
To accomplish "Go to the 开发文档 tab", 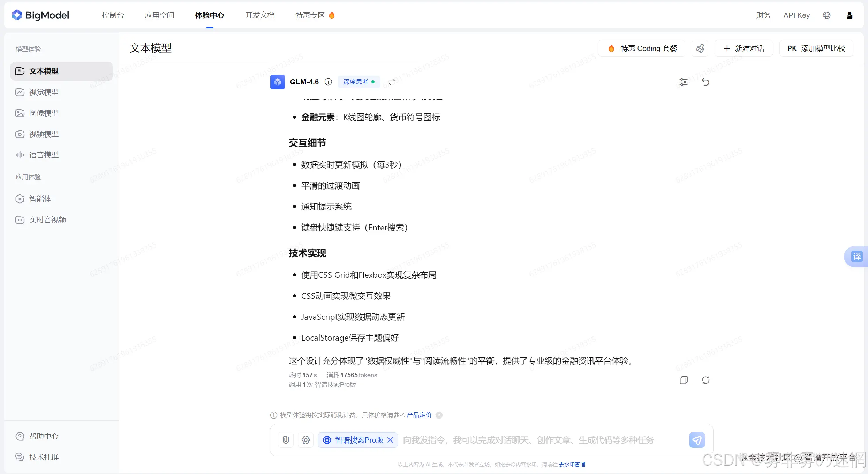I will [x=260, y=15].
